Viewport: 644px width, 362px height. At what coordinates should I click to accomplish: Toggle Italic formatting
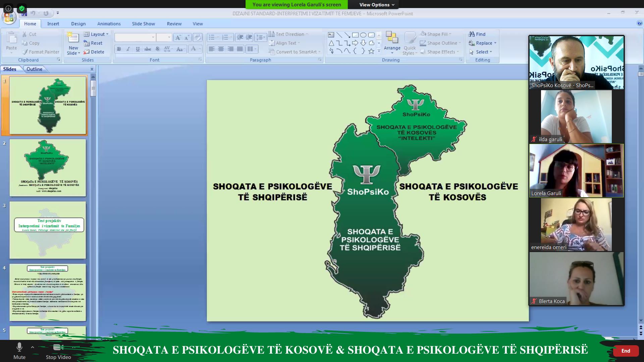coord(128,49)
